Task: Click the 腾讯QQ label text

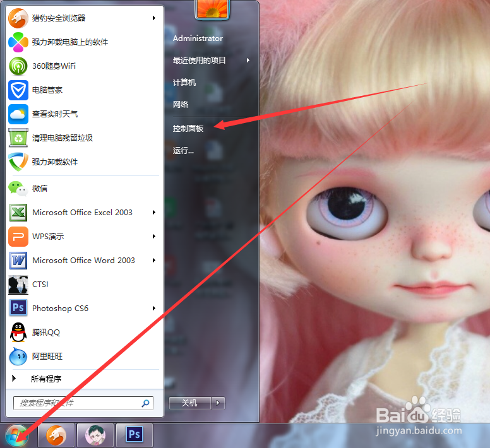Action: coord(46,333)
